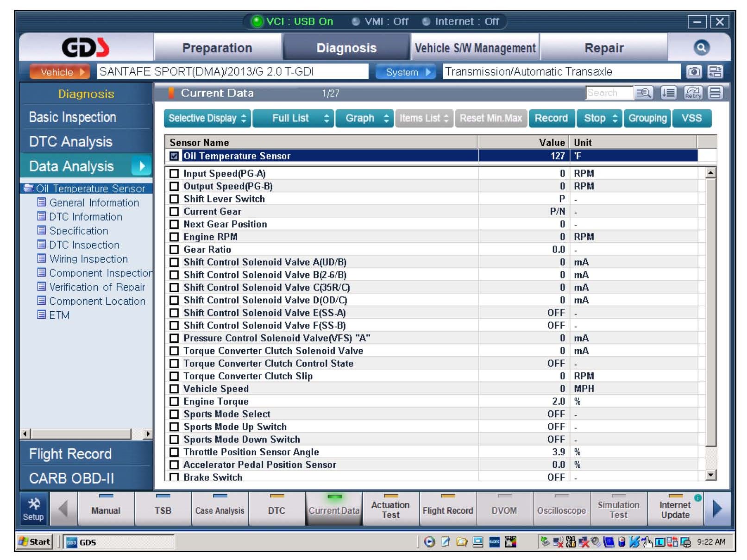747x560 pixels.
Task: Click the search-go icon beside Search field
Action: coord(644,93)
